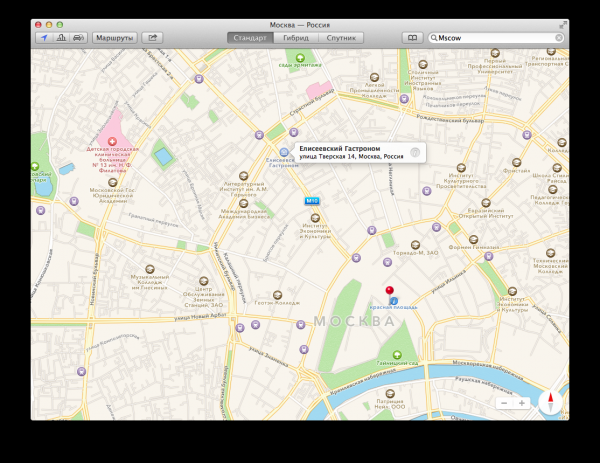Click the children's hospital red cross marker
The width and height of the screenshot is (600, 463).
pos(112,142)
